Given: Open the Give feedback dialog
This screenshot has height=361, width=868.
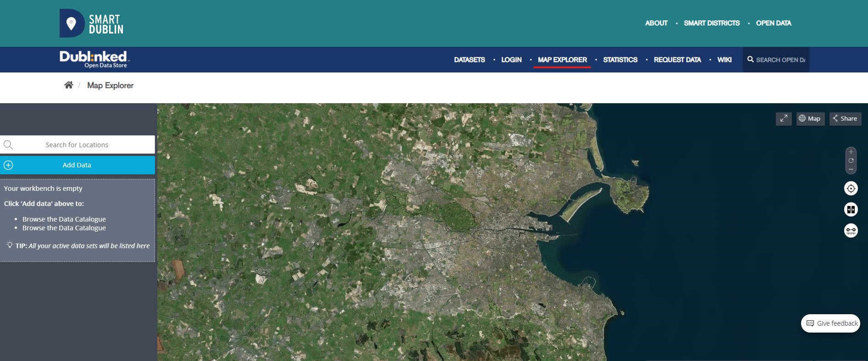Looking at the screenshot, I should [x=831, y=323].
